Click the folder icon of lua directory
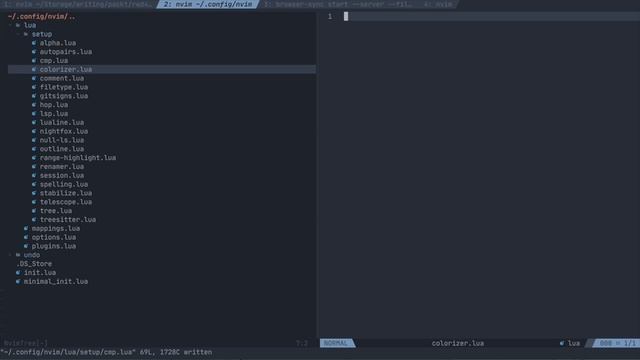 coord(18,25)
